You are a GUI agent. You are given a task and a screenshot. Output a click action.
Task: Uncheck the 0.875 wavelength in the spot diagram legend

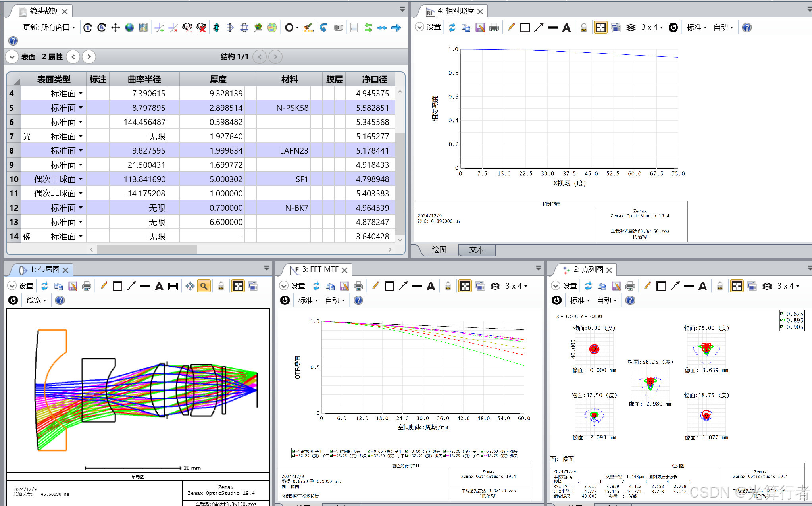click(782, 314)
